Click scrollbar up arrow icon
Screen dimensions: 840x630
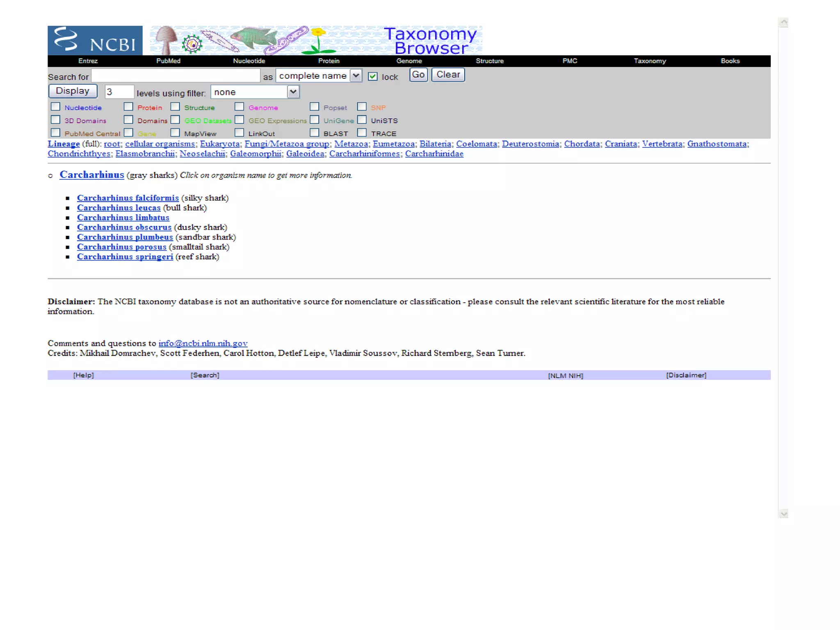tap(783, 22)
